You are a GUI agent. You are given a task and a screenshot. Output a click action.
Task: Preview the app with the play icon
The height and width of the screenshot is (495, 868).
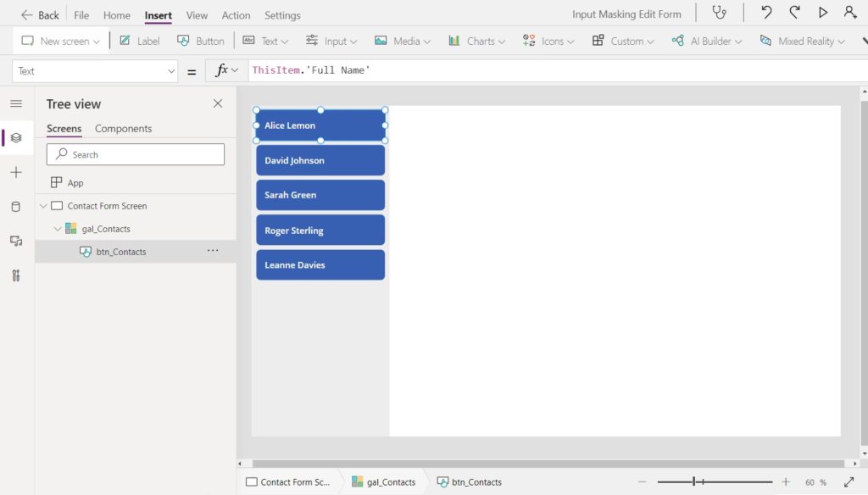point(822,12)
